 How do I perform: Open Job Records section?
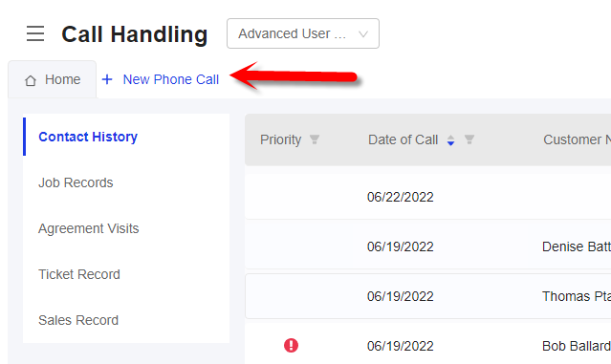[76, 182]
